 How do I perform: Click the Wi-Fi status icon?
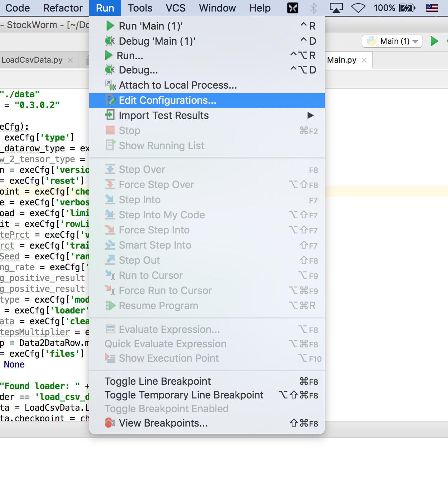point(358,8)
